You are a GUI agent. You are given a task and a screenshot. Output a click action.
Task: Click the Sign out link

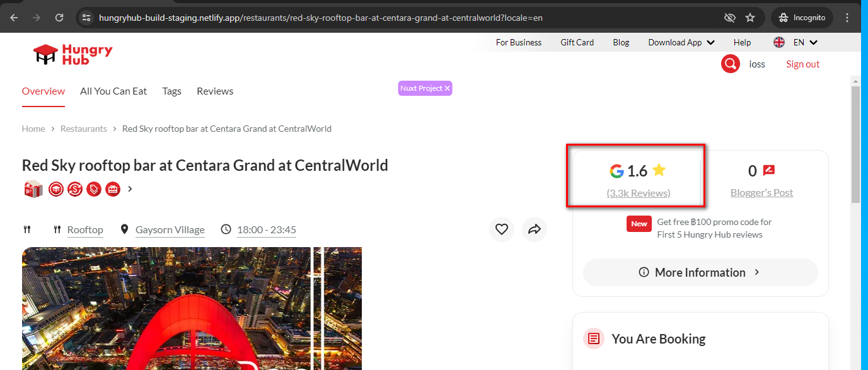point(802,64)
